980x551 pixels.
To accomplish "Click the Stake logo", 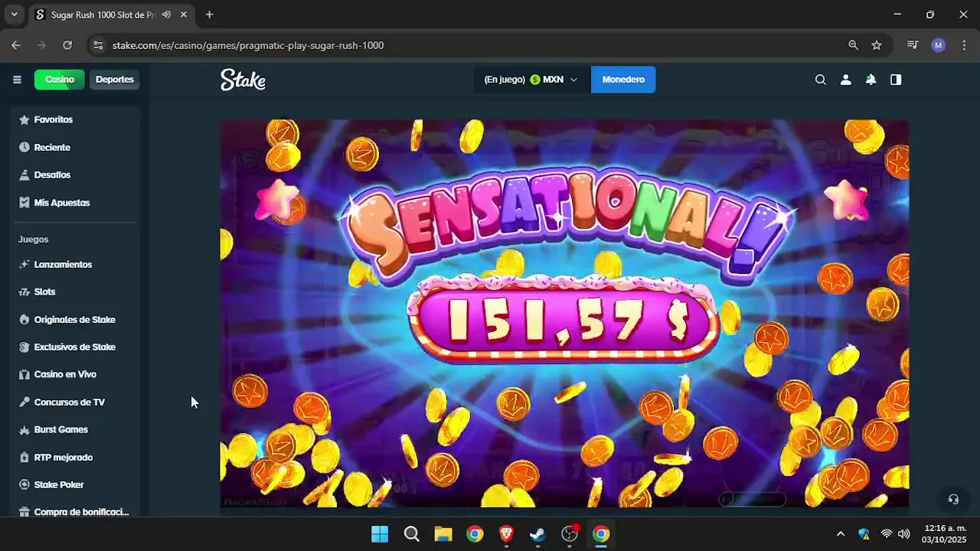I will tap(243, 80).
